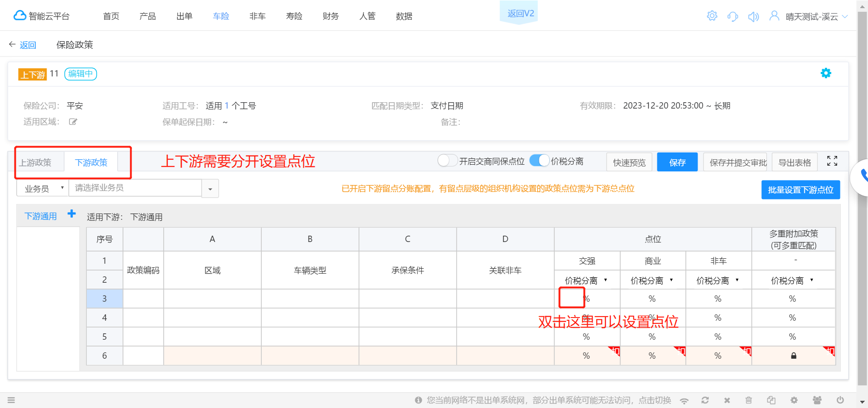Click the info icon in the status bar
The width and height of the screenshot is (868, 408).
[418, 400]
